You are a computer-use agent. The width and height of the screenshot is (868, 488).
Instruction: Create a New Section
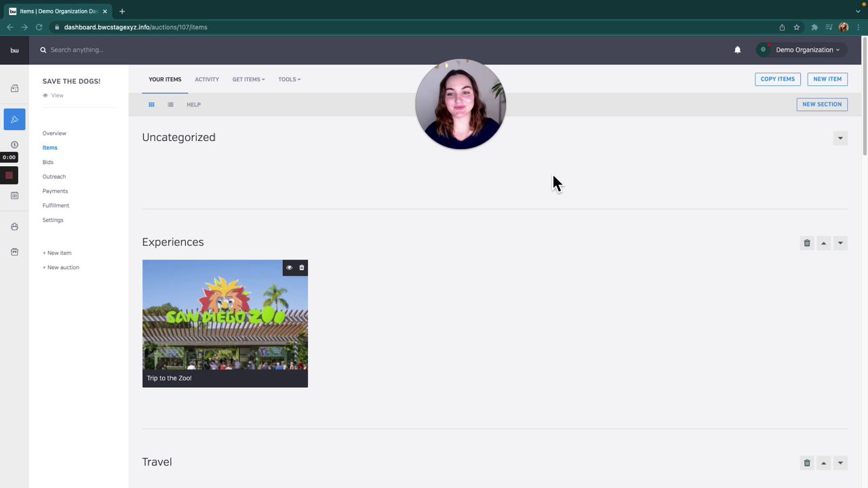pos(822,104)
